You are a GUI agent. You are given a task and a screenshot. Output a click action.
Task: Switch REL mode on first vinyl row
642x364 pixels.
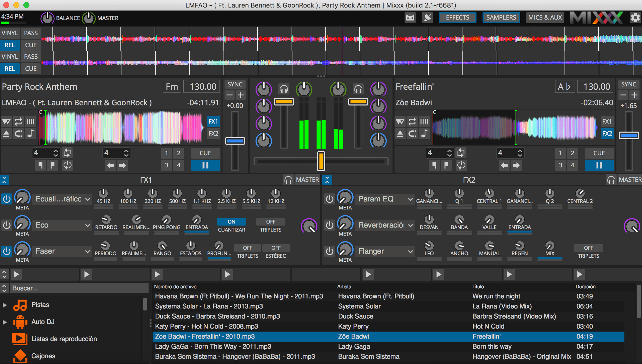pyautogui.click(x=10, y=45)
